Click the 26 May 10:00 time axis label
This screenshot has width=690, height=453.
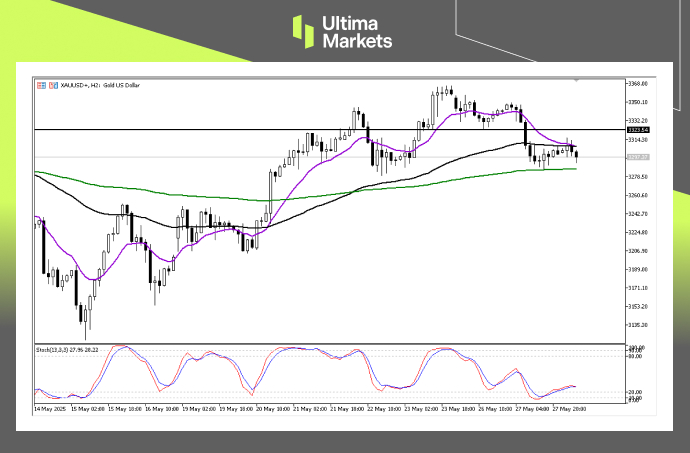(x=495, y=409)
